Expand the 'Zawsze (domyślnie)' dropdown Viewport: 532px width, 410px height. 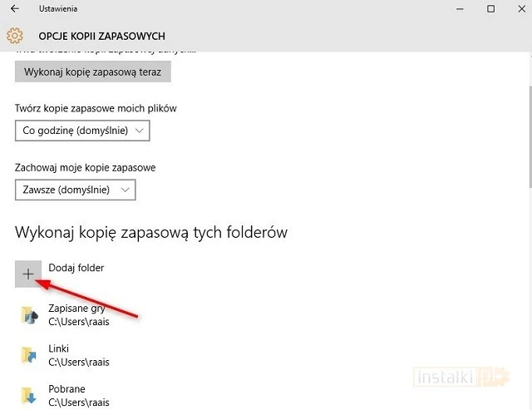[75, 190]
